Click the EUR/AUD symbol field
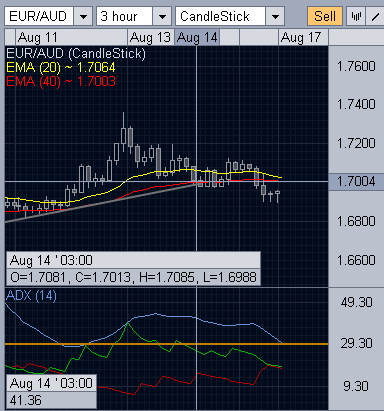Screen dimensions: 384x411 (x=39, y=16)
